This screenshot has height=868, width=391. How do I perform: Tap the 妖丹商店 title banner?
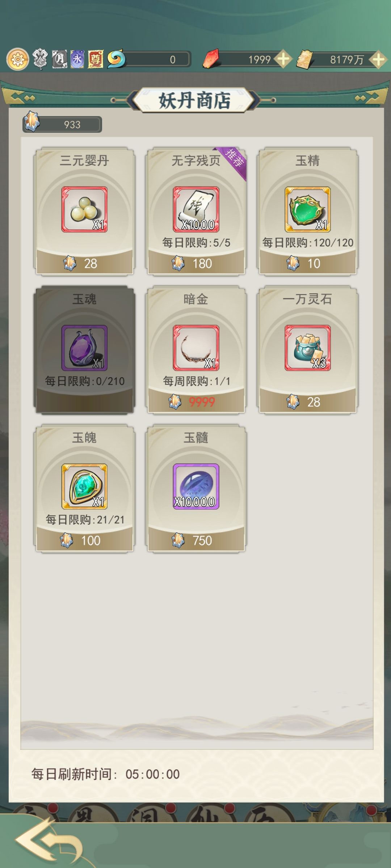(195, 100)
